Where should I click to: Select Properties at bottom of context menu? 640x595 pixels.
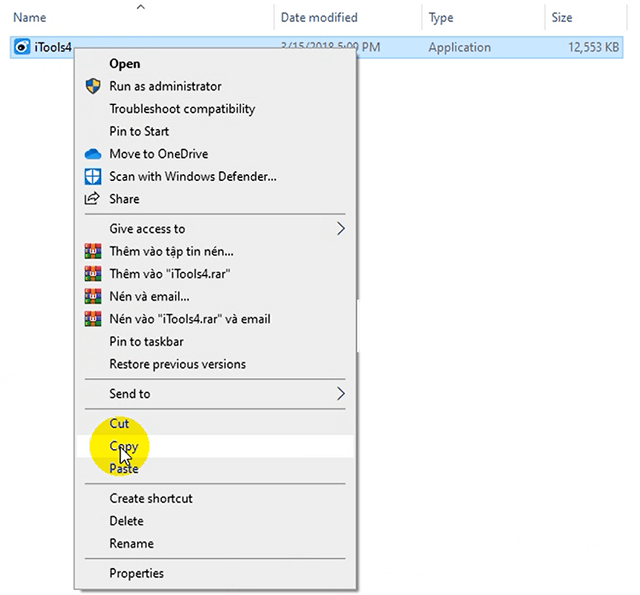pos(137,573)
